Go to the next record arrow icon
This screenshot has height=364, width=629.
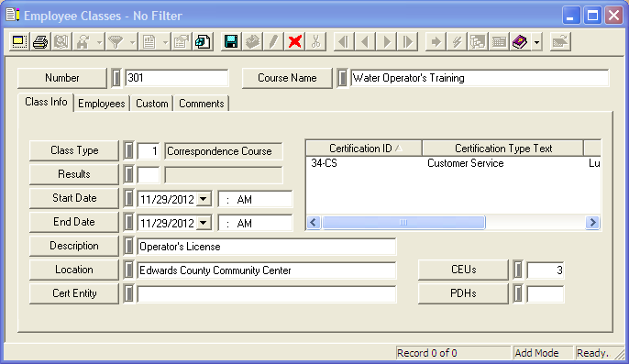click(386, 41)
